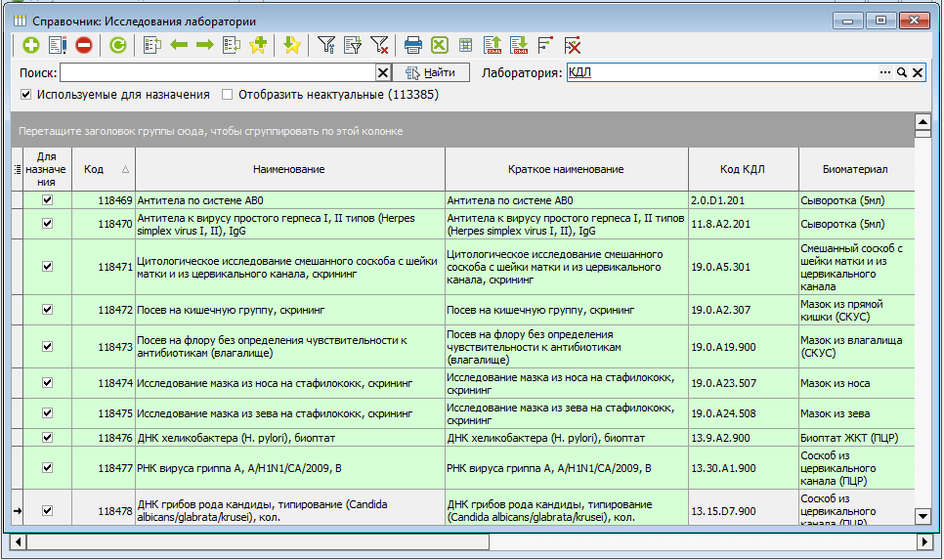
Task: Refresh the list with the green circular arrow
Action: click(117, 45)
